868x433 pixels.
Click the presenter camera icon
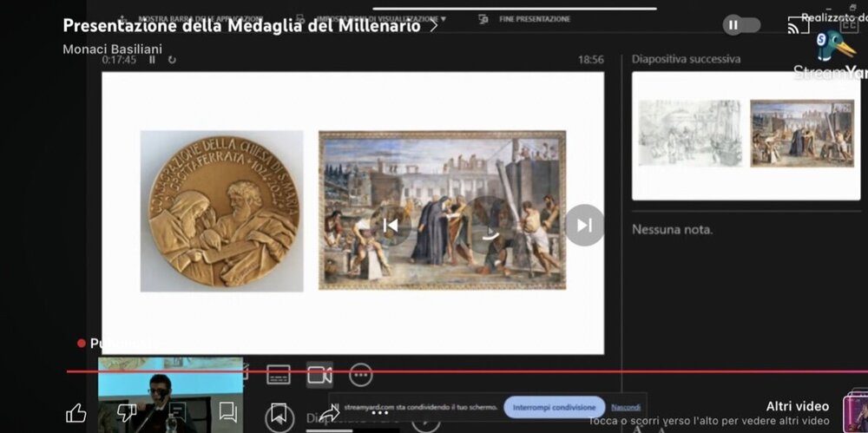point(319,375)
